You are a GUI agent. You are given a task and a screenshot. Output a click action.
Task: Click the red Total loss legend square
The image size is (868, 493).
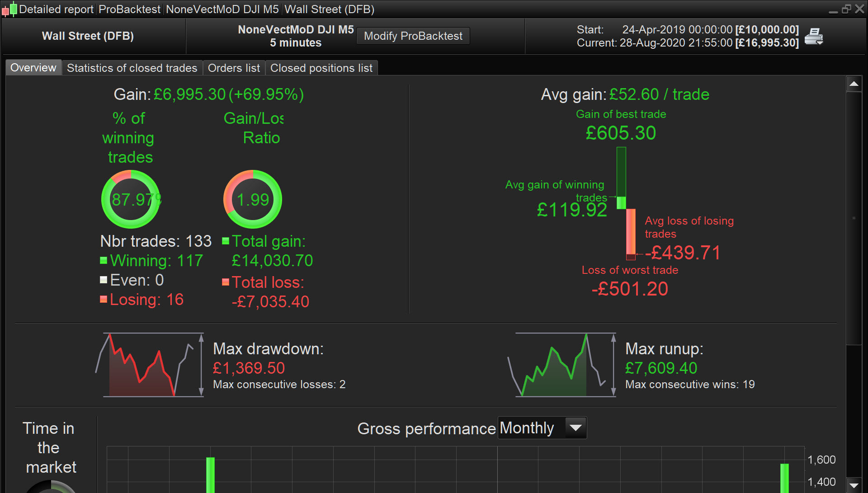tap(226, 282)
